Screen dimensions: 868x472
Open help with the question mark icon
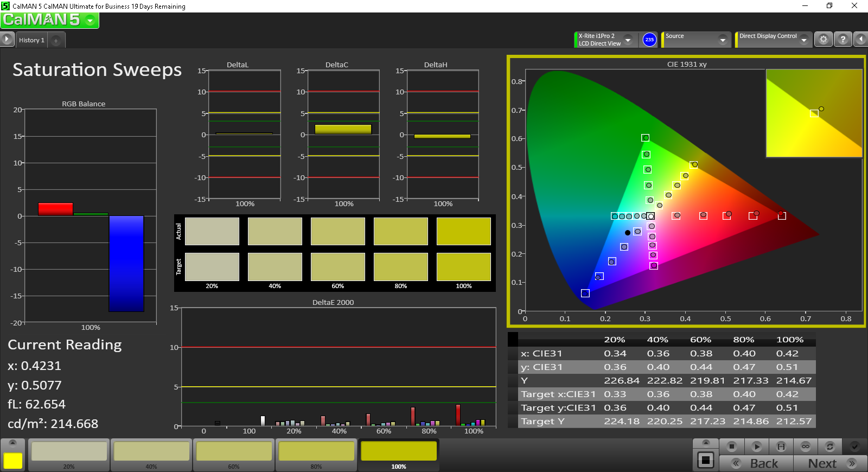point(843,40)
